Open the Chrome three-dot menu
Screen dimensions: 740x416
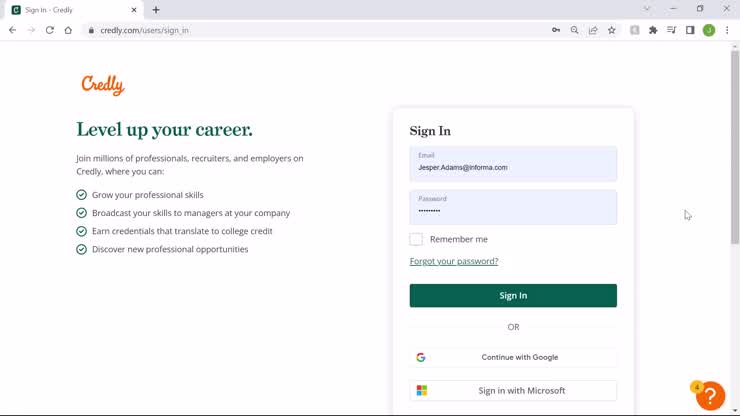727,30
